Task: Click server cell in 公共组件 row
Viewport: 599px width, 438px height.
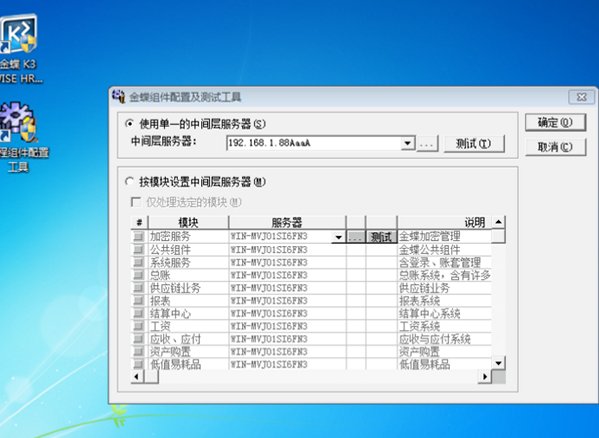Action: tap(287, 250)
